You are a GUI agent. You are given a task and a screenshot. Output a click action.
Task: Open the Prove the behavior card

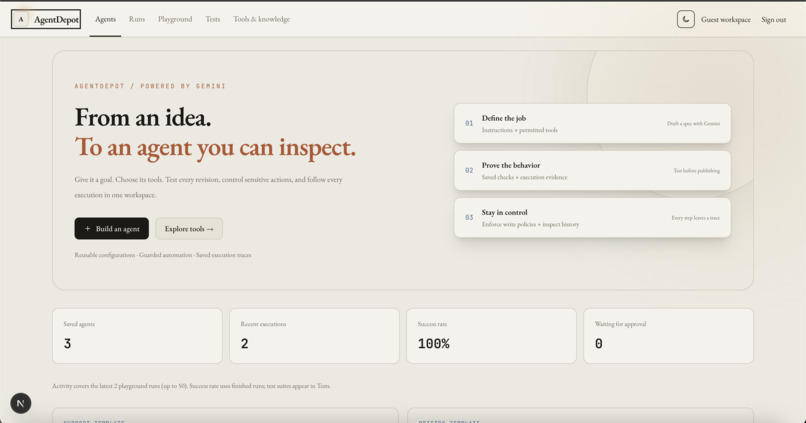[592, 171]
